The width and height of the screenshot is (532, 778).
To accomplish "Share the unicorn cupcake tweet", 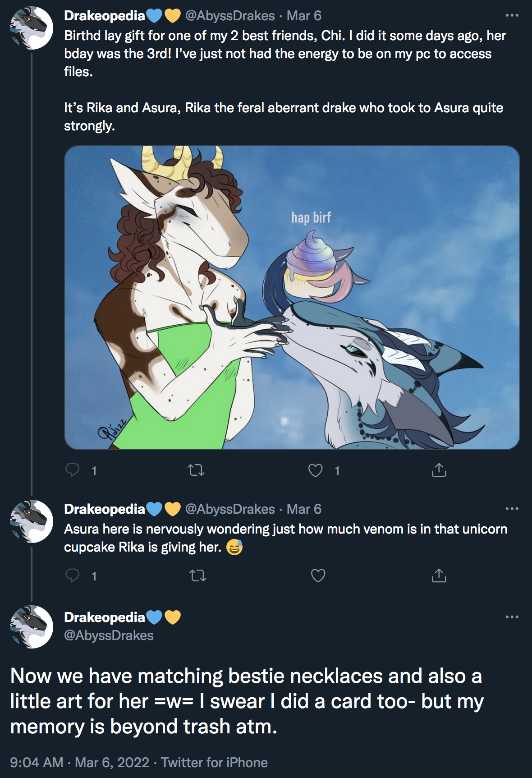I will [439, 575].
